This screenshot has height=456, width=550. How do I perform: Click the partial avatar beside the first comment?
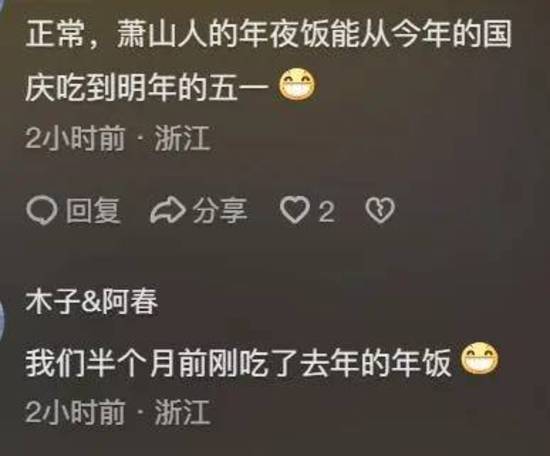coord(3,5)
